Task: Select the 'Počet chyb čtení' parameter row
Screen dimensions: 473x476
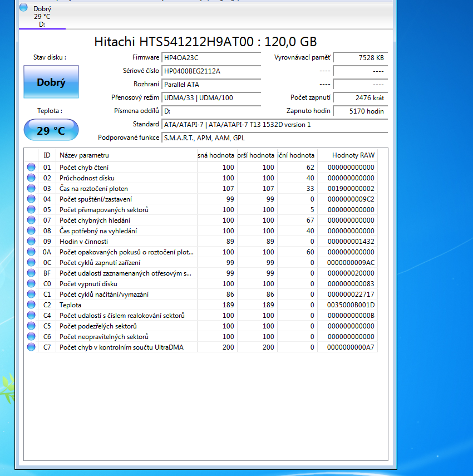Action: click(x=200, y=167)
